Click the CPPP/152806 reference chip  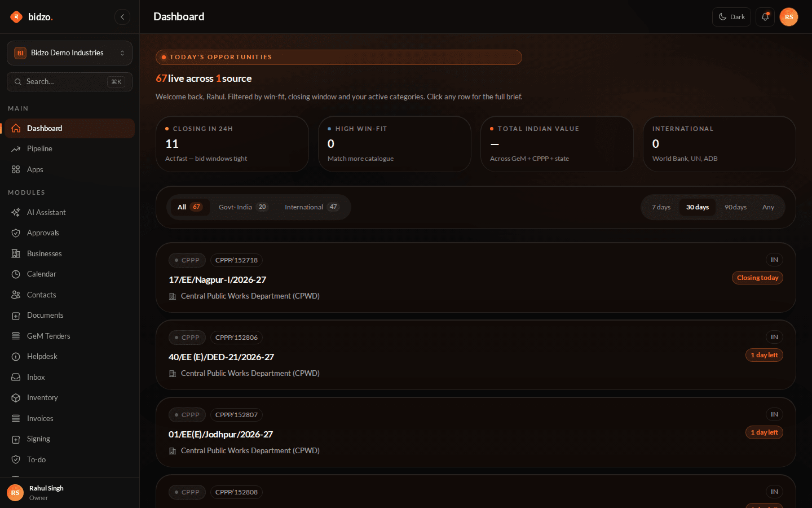(236, 338)
